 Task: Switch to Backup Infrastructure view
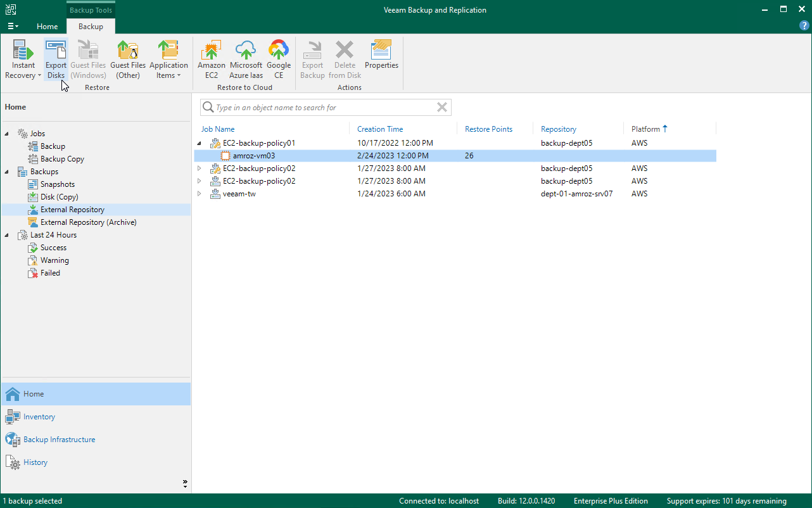click(60, 439)
